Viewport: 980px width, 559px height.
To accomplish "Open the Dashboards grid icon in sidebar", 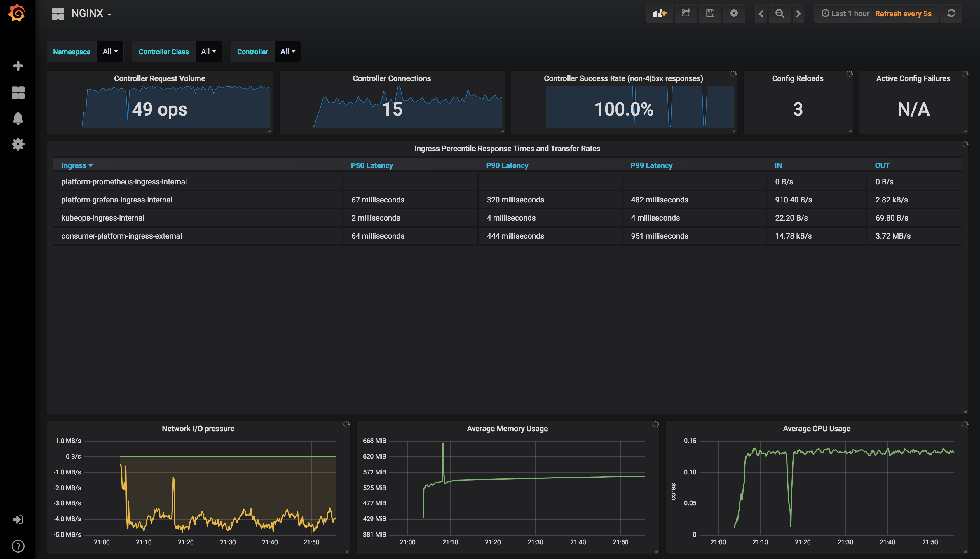I will [x=18, y=92].
